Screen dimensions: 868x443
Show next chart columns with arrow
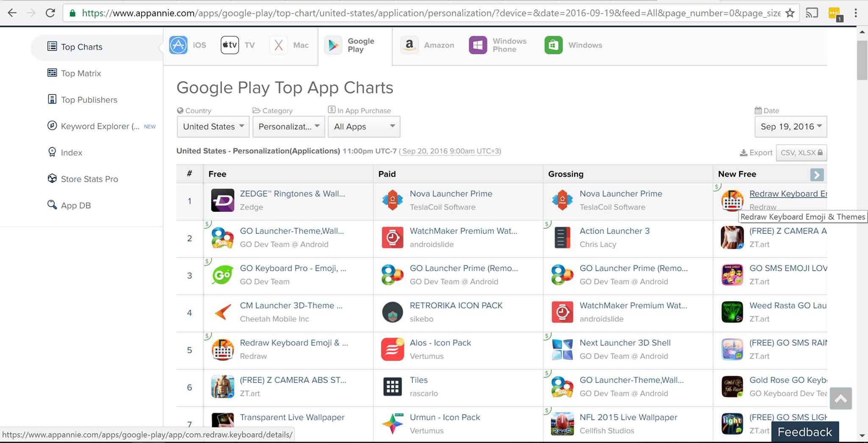tap(817, 174)
